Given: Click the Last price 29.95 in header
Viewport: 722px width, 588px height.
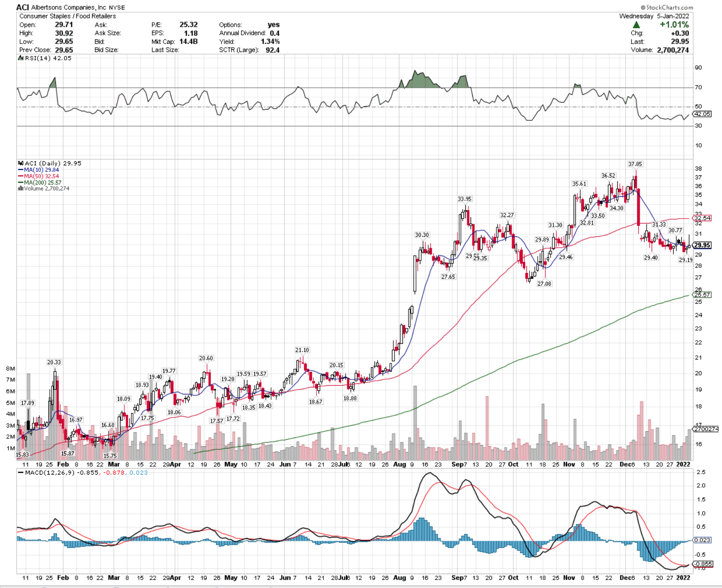Looking at the screenshot, I should [x=680, y=41].
